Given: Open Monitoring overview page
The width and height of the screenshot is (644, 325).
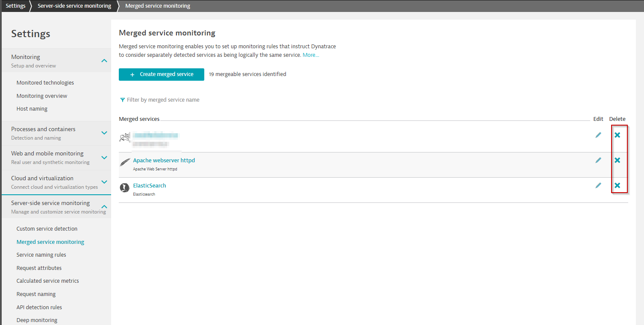Looking at the screenshot, I should (42, 96).
